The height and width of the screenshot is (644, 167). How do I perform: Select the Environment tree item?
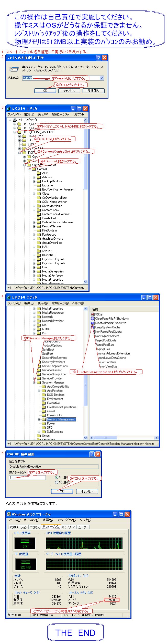pos(55,399)
